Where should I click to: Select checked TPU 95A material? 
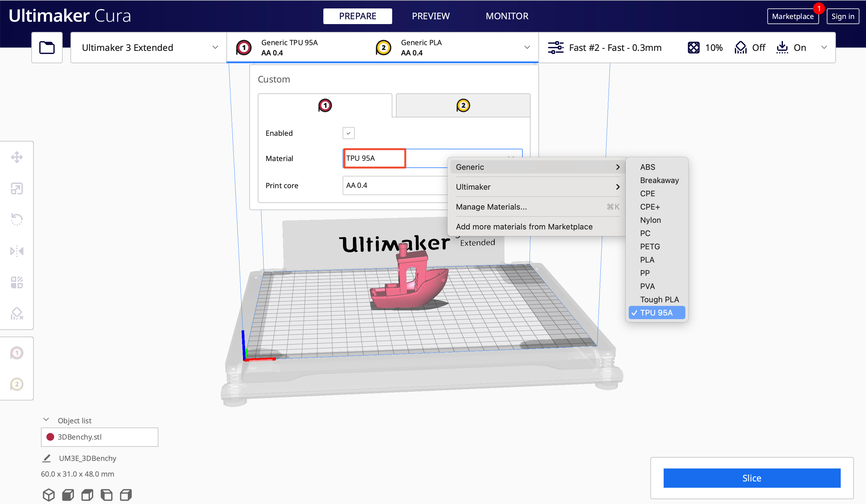pyautogui.click(x=657, y=313)
